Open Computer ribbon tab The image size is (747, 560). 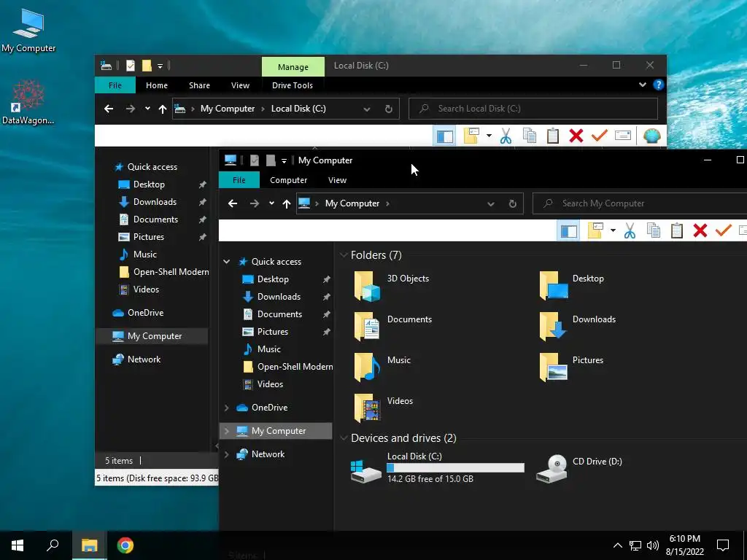288,180
